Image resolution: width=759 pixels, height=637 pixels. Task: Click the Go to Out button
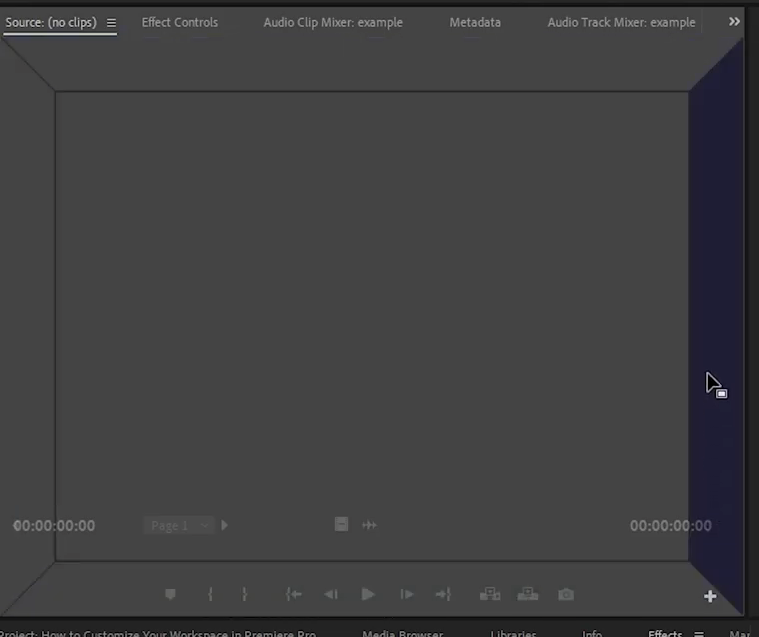pyautogui.click(x=443, y=594)
